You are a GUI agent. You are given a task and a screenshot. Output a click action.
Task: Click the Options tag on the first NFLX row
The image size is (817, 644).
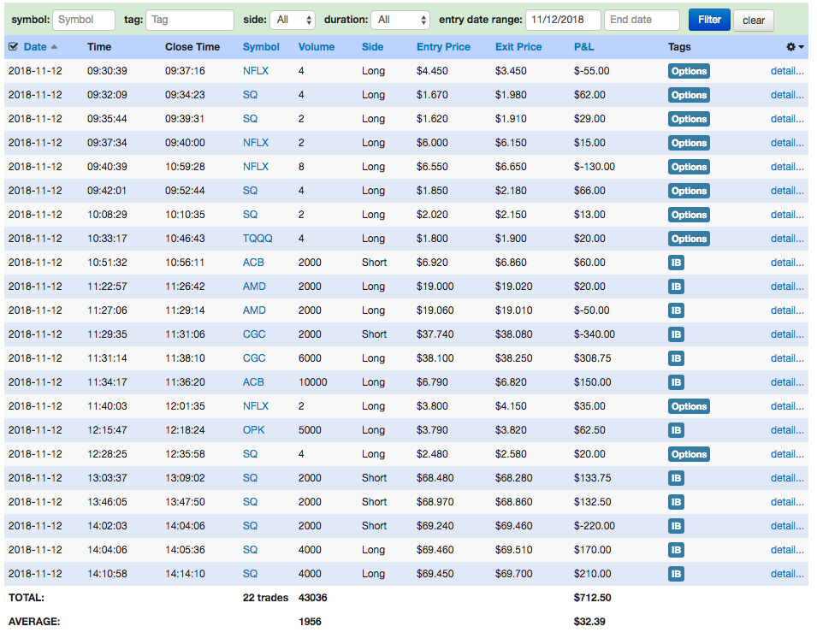[x=689, y=71]
